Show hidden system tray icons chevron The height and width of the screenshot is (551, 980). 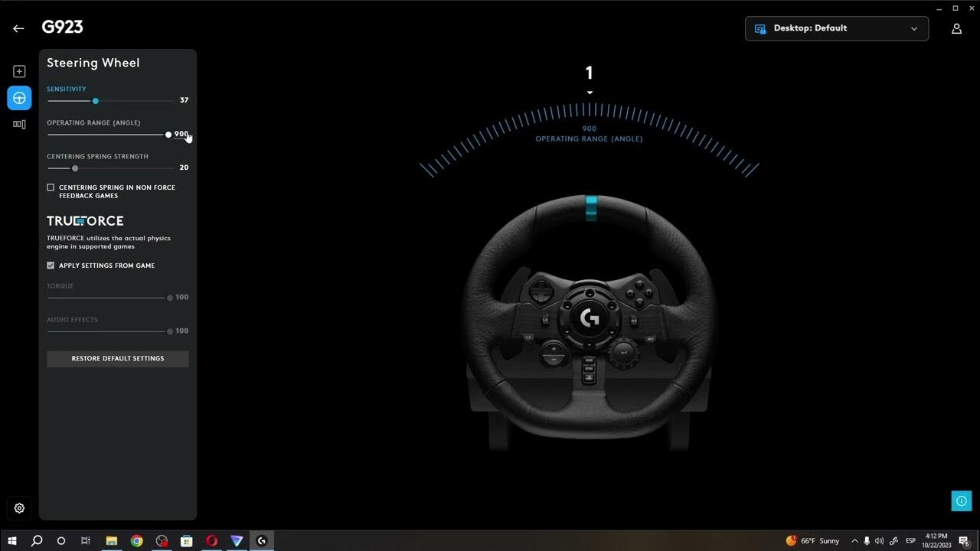(x=854, y=540)
